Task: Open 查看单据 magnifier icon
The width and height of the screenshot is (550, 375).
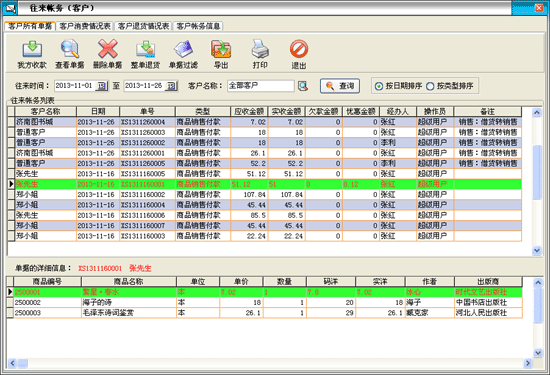Action: tap(69, 49)
